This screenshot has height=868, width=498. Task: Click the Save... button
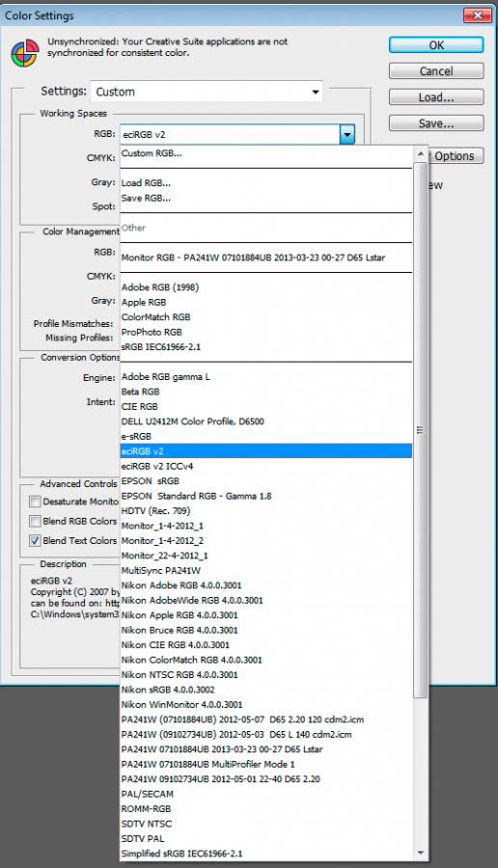436,122
